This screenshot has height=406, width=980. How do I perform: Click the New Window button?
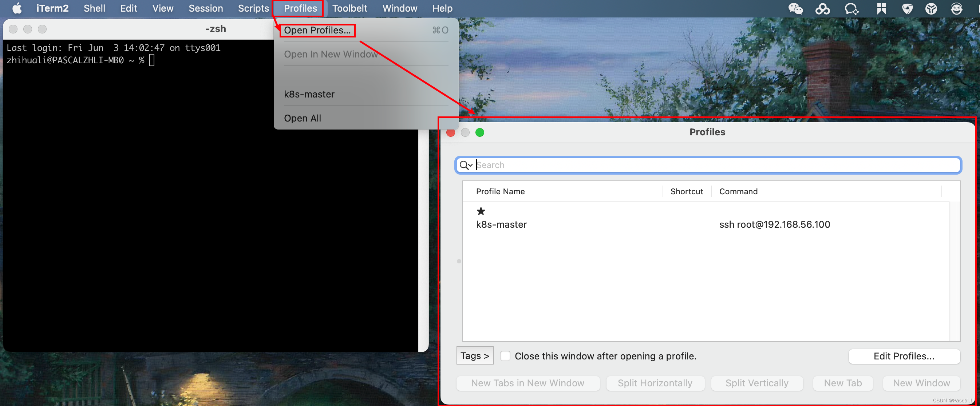pyautogui.click(x=921, y=383)
